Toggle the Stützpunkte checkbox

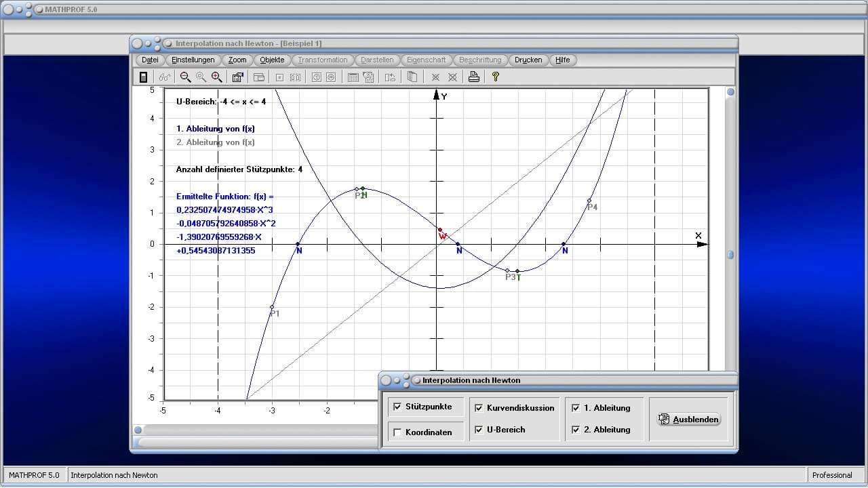pyautogui.click(x=397, y=407)
